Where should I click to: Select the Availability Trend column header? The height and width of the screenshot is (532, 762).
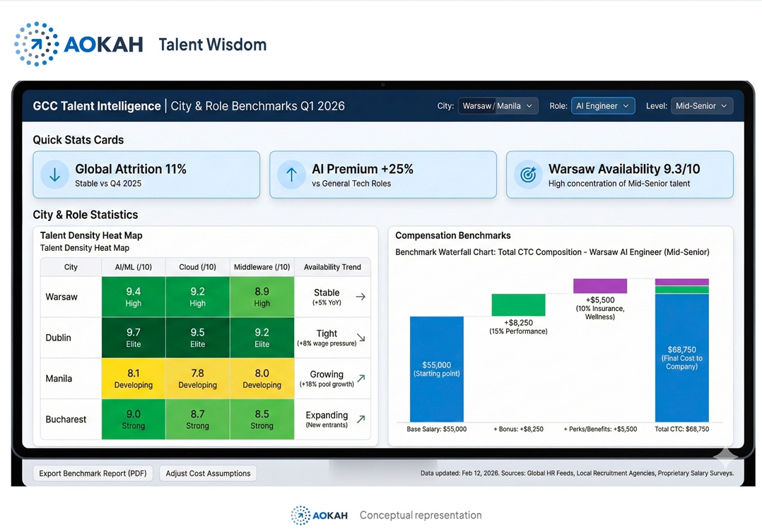[332, 267]
